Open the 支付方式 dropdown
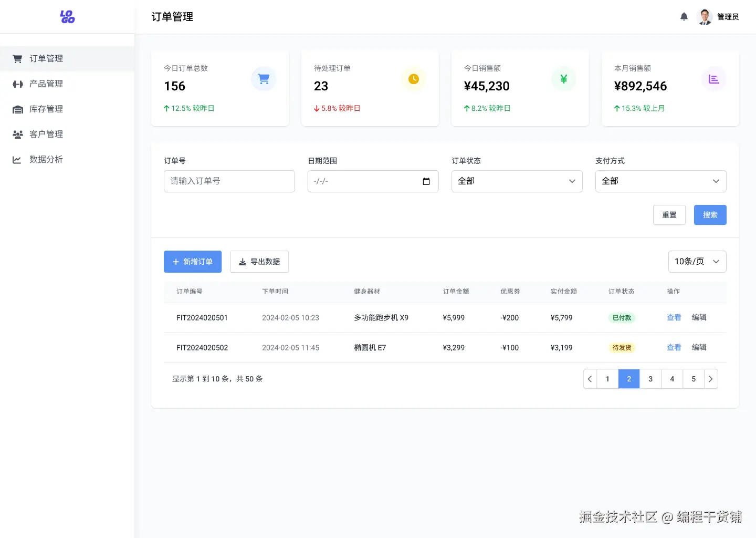756x538 pixels. [x=660, y=181]
